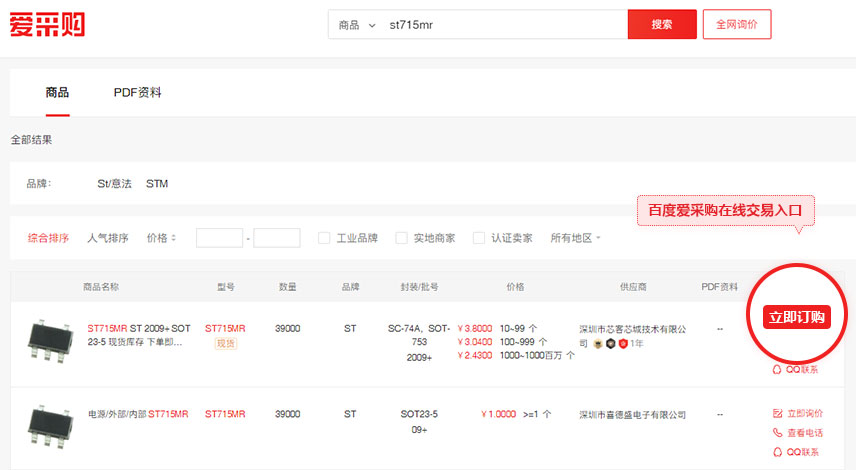Enable the 认证卖家 checkbox
Image resolution: width=856 pixels, height=470 pixels.
pyautogui.click(x=479, y=238)
